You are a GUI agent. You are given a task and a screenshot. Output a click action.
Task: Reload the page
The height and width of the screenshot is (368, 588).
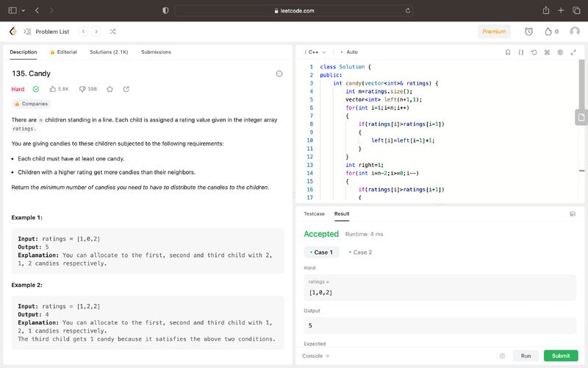[408, 10]
